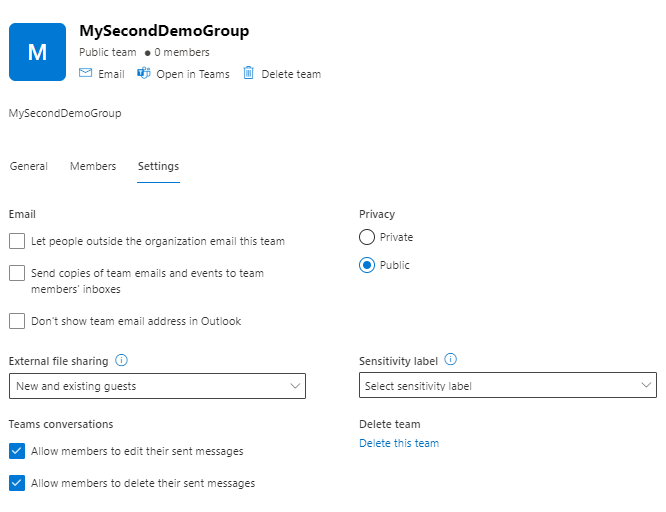Switch to the General tab
This screenshot has width=666, height=512.
click(29, 166)
